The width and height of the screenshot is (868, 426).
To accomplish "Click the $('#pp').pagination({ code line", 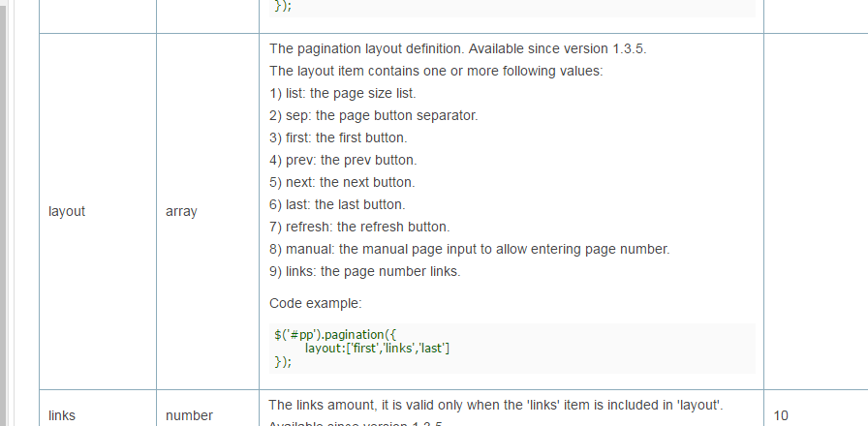I will [329, 335].
